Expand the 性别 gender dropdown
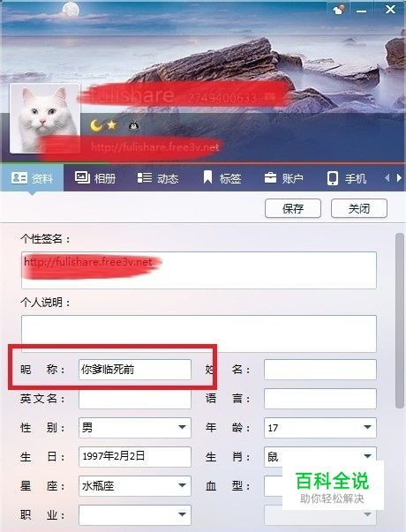The height and width of the screenshot is (532, 406). [x=135, y=428]
